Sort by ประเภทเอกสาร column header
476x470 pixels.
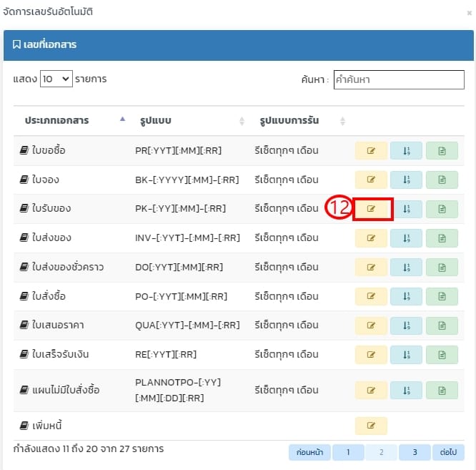point(71,120)
